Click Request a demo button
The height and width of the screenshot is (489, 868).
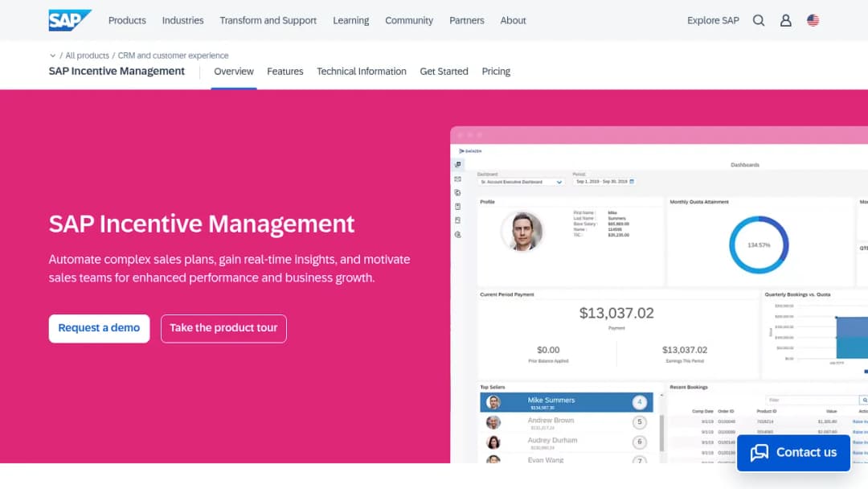pyautogui.click(x=99, y=328)
